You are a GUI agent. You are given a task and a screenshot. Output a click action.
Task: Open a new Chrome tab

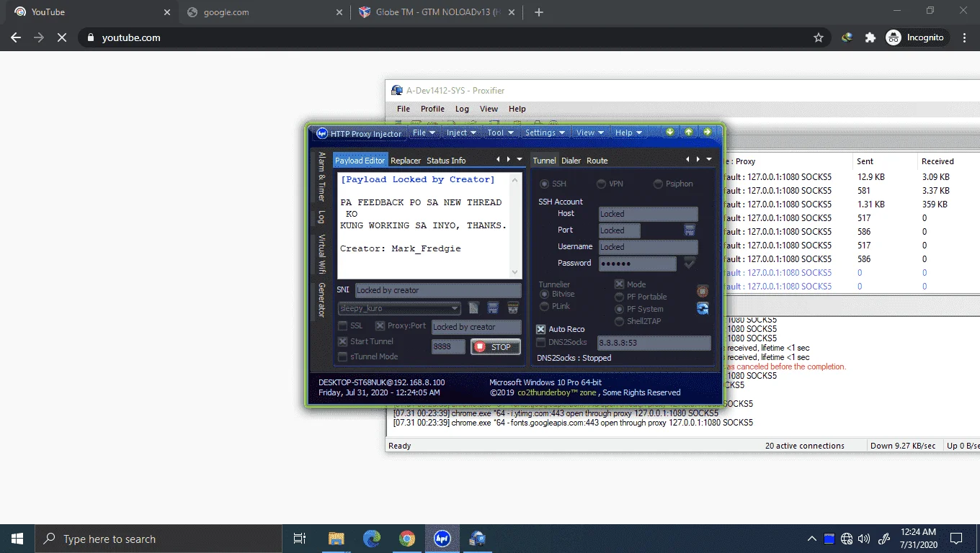pyautogui.click(x=539, y=12)
